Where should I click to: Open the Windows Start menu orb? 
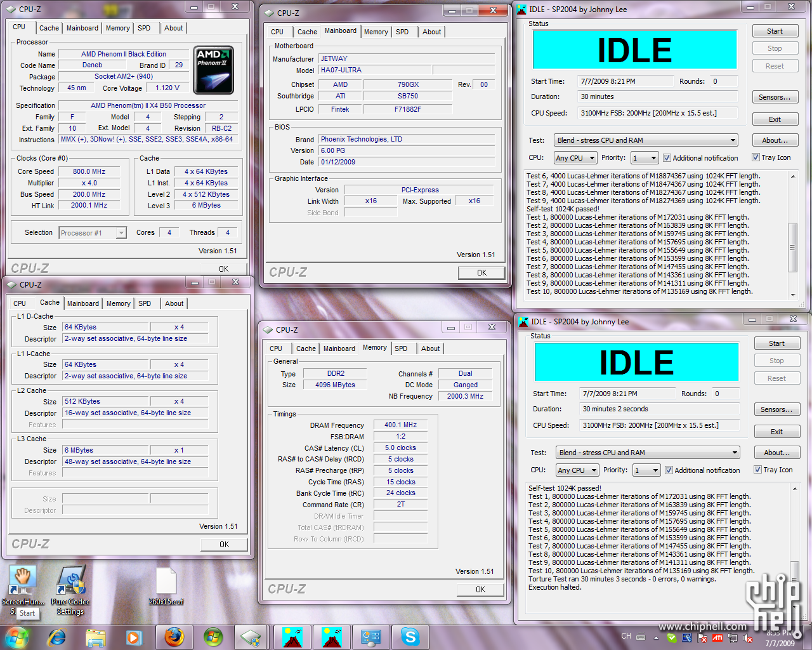(16, 637)
